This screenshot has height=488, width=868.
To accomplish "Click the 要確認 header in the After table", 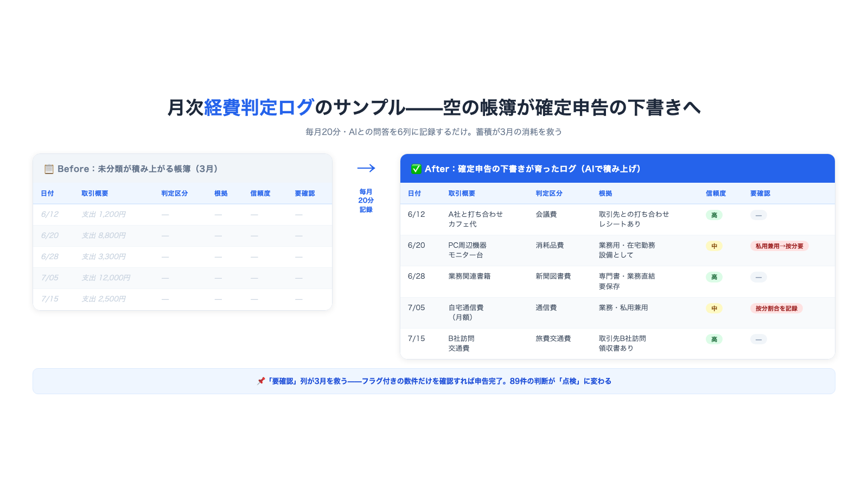I will [x=760, y=194].
